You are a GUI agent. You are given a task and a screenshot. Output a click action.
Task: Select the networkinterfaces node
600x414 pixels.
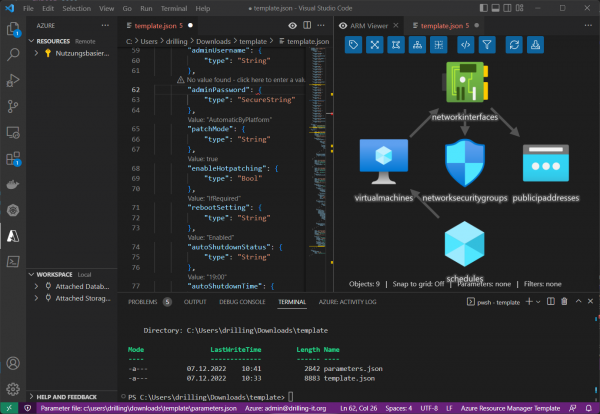coord(465,82)
